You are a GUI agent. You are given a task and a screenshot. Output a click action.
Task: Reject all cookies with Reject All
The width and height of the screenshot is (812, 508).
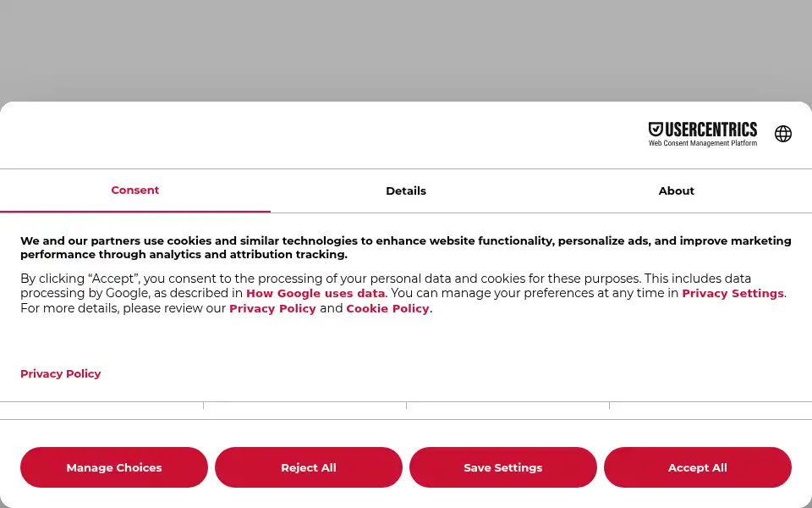coord(309,467)
